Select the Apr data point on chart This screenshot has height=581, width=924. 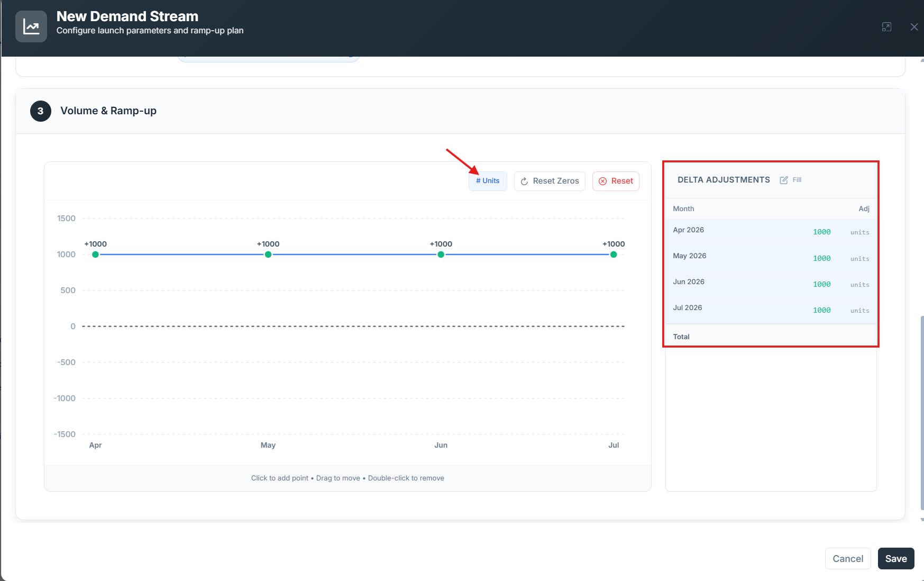[x=95, y=255]
